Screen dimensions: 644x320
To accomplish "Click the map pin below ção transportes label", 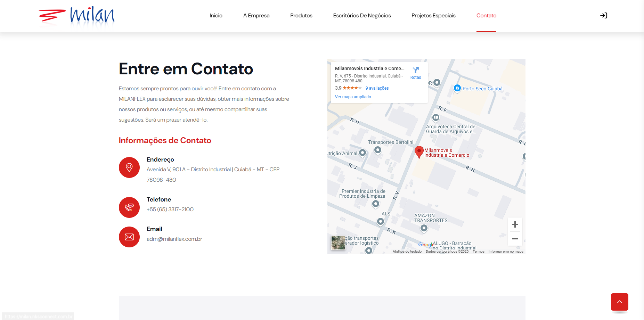I will pyautogui.click(x=369, y=250).
